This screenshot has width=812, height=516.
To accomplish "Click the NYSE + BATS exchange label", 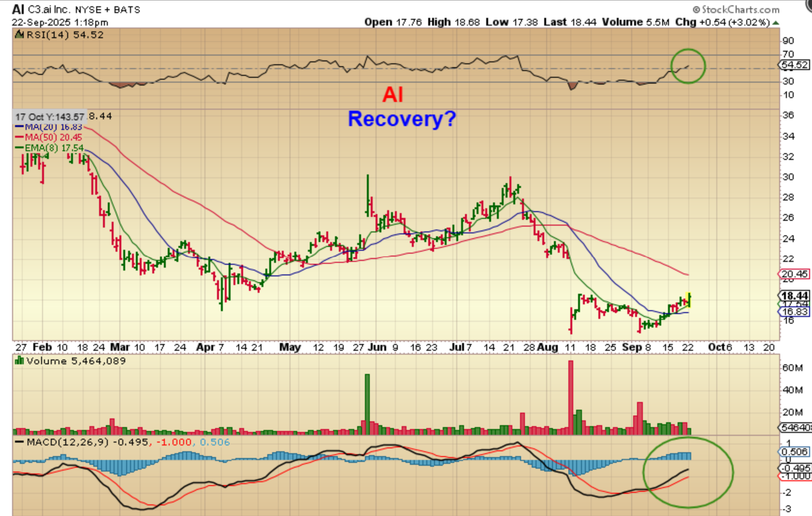I will (107, 10).
